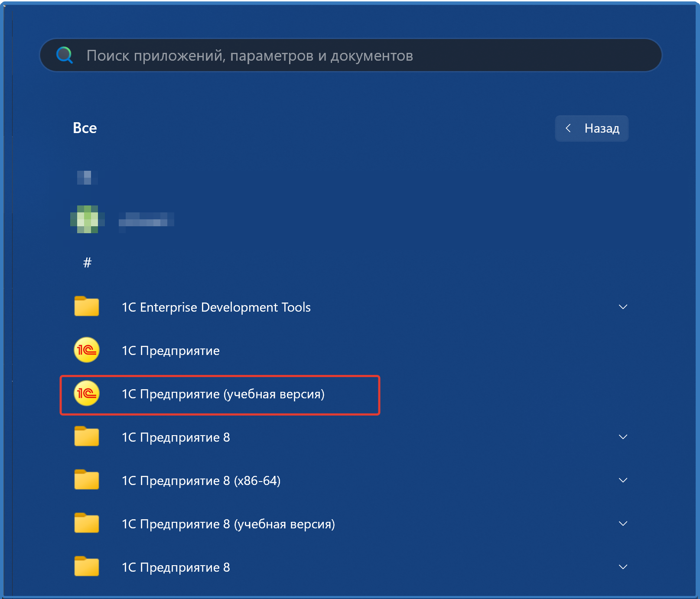
Task: Click the # alphabet section header
Action: (x=87, y=263)
